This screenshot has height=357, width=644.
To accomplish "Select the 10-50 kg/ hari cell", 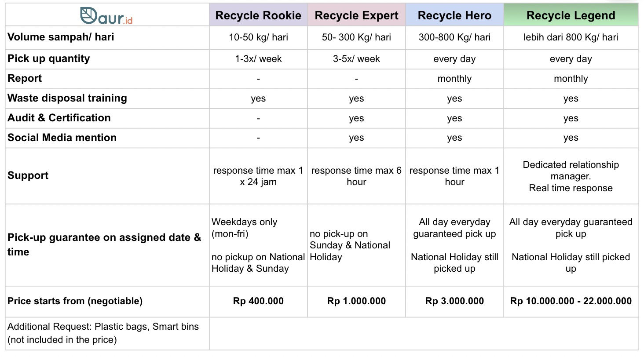I will pos(258,37).
